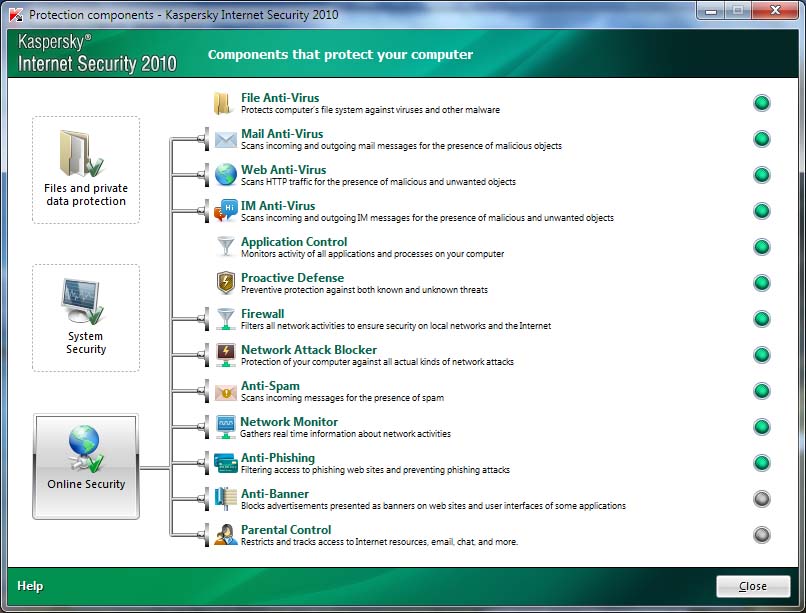The image size is (806, 613).
Task: Toggle File Anti-Virus status indicator
Action: (x=762, y=103)
